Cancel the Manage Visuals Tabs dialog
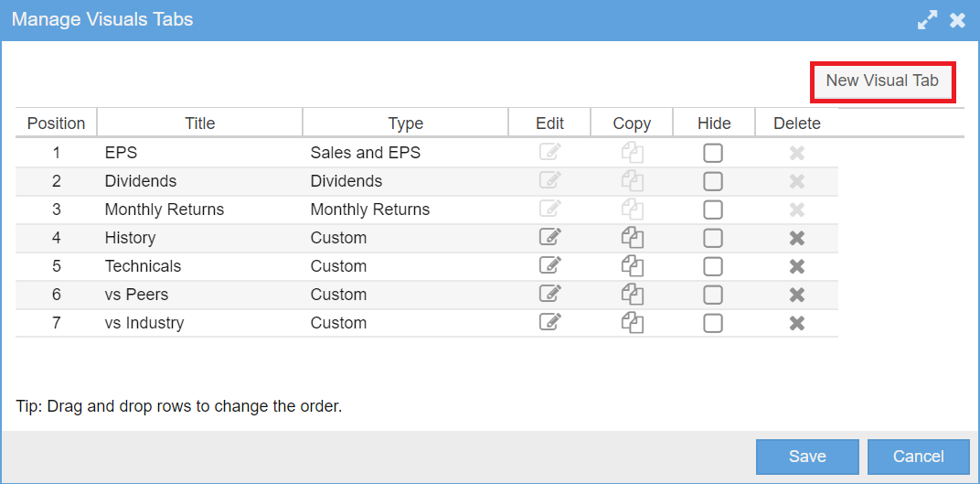Viewport: 980px width, 484px height. pyautogui.click(x=918, y=457)
